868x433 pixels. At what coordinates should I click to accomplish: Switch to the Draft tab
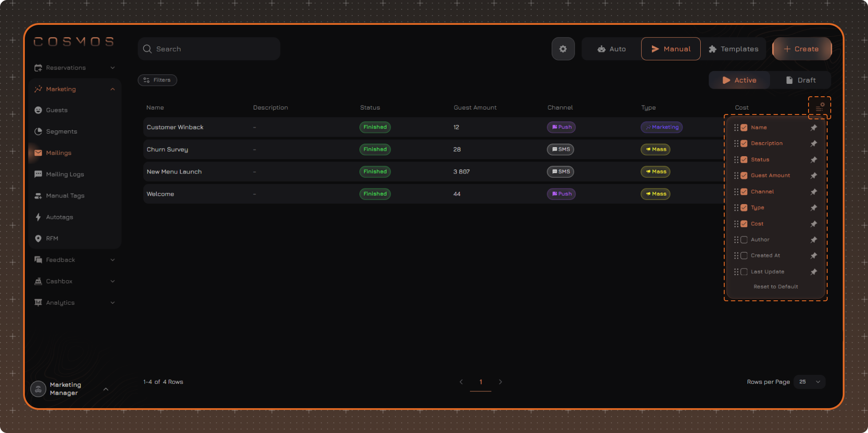pyautogui.click(x=801, y=80)
